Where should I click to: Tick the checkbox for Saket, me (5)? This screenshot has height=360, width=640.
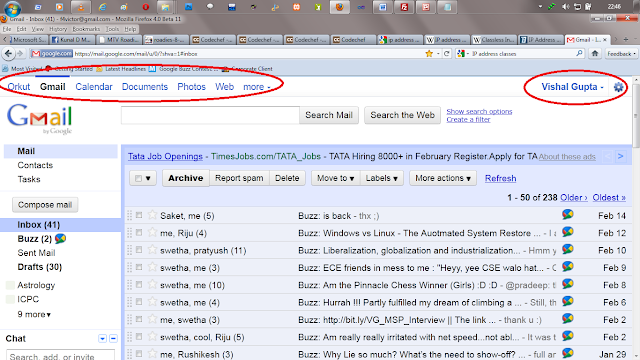[139, 215]
